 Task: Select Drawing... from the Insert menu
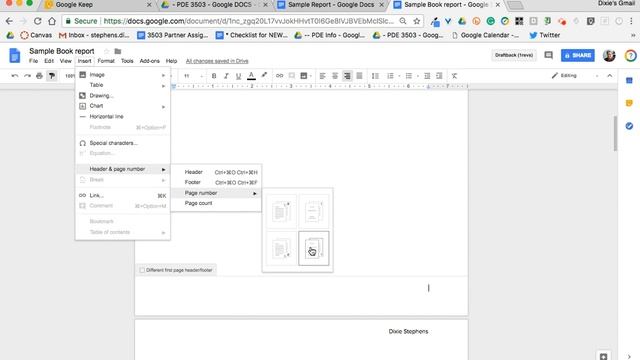point(123,96)
